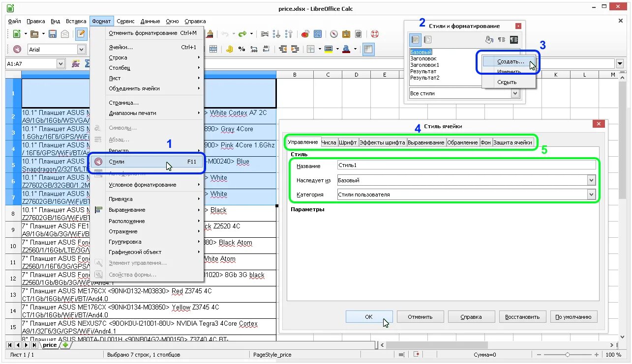Open the 'Категория' Стили пользователя dropdown

point(591,195)
